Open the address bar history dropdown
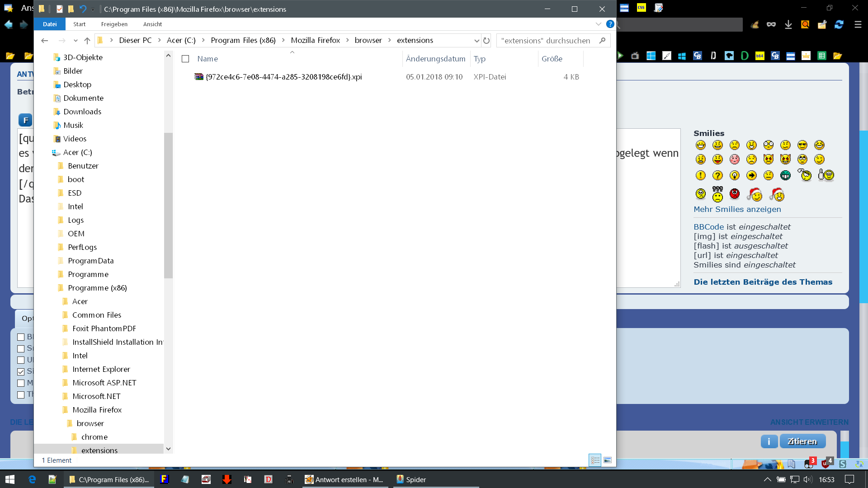The height and width of the screenshot is (488, 868). [x=476, y=41]
